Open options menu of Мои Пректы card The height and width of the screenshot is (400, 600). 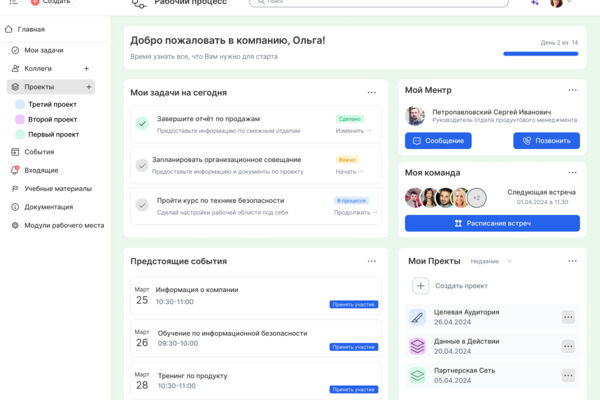[x=572, y=261]
